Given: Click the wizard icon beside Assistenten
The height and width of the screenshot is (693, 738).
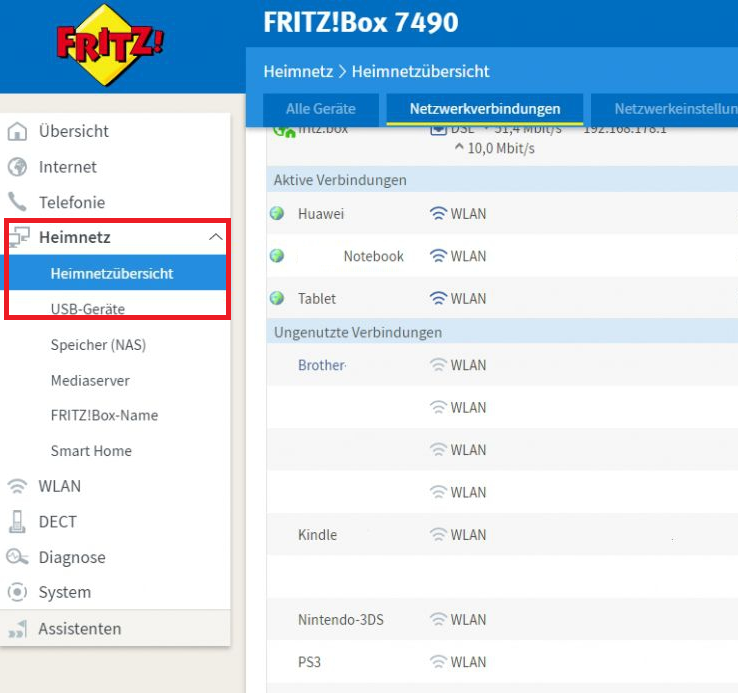Looking at the screenshot, I should pos(17,629).
